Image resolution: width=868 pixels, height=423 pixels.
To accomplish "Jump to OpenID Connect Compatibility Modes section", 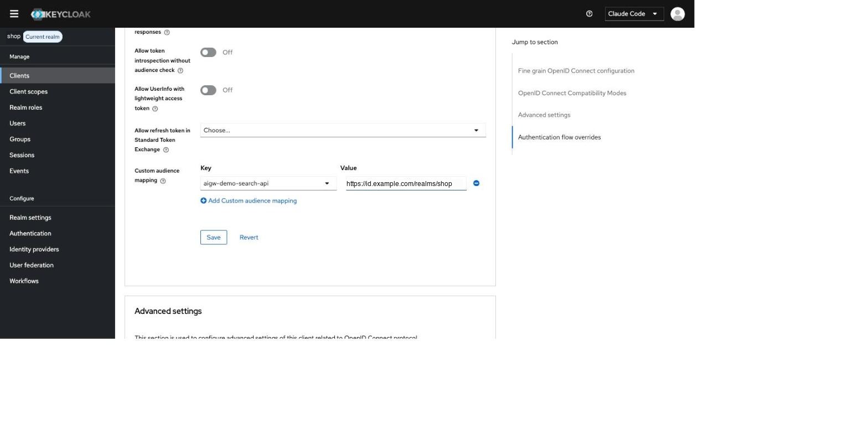I will (x=572, y=93).
